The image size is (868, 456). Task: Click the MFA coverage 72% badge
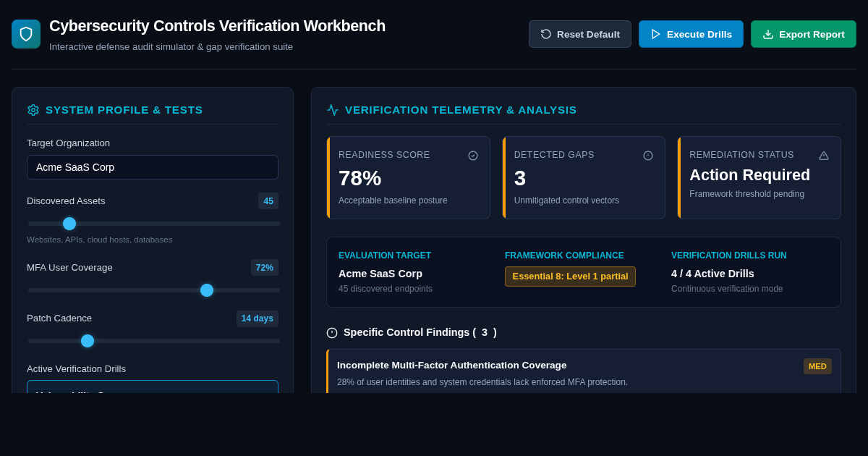click(x=265, y=268)
